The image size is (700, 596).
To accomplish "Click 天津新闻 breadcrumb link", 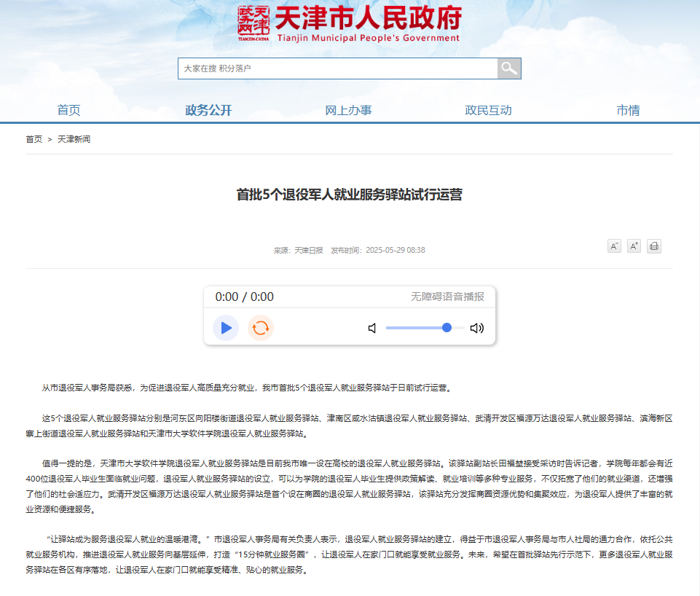I will click(x=74, y=139).
